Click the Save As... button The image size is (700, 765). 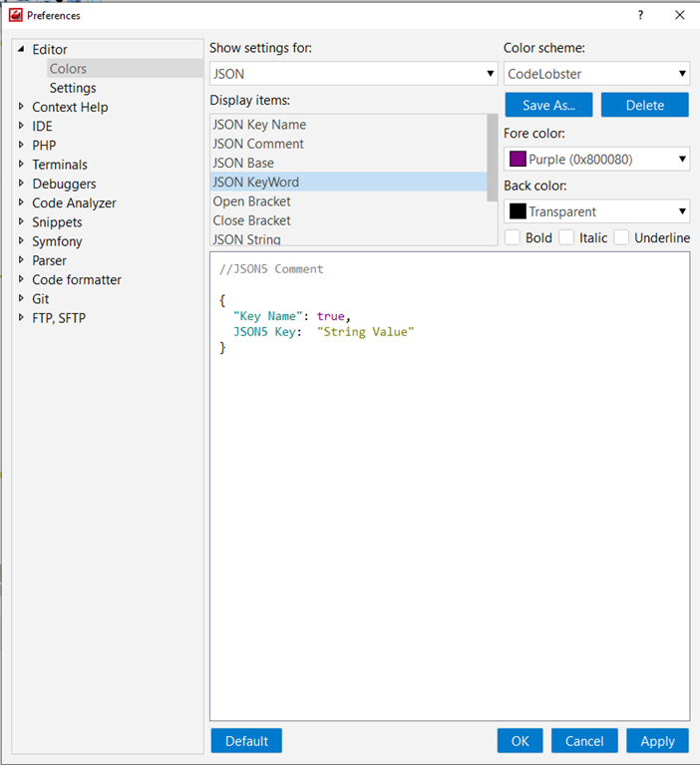click(548, 105)
